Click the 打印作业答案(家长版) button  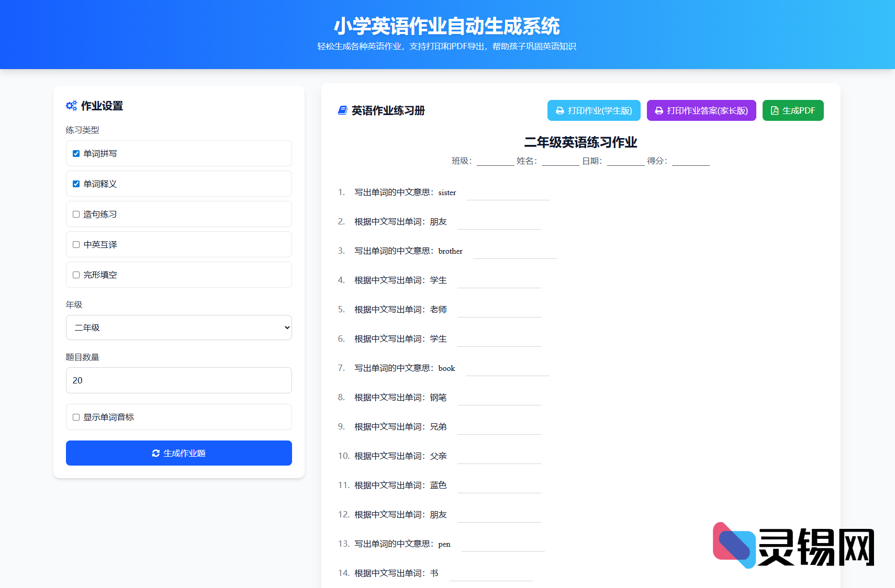[701, 110]
